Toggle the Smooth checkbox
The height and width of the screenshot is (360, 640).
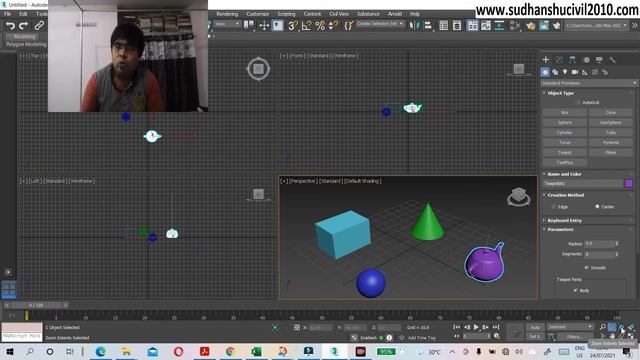(x=587, y=268)
